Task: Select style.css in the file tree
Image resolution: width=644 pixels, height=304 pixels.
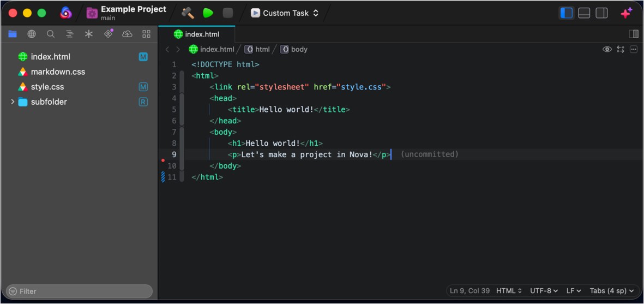Action: click(x=79, y=87)
